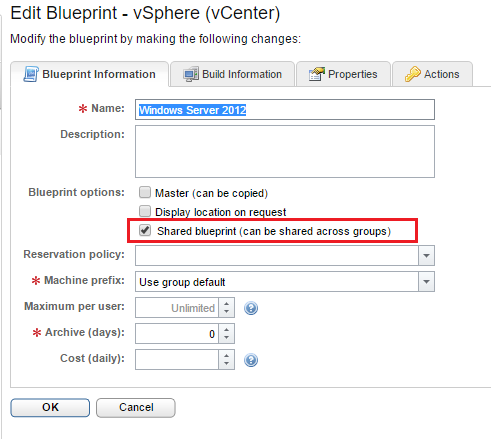Open the Properties tab
This screenshot has height=439, width=491.
pyautogui.click(x=343, y=74)
